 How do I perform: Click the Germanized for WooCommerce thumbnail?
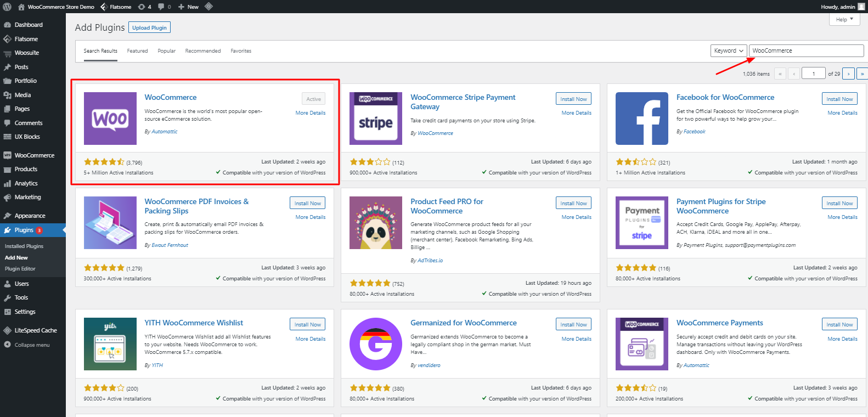[376, 344]
